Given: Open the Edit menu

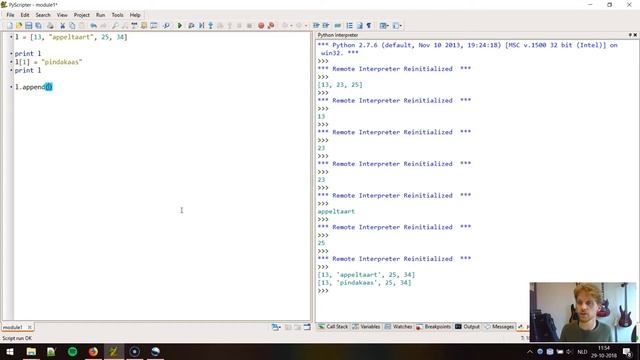Looking at the screenshot, I should click(25, 15).
